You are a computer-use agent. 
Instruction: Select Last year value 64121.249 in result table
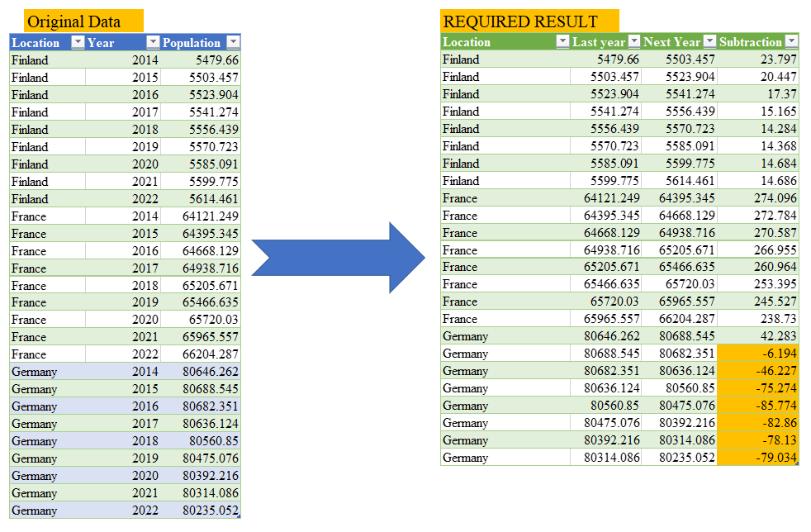coord(605,197)
